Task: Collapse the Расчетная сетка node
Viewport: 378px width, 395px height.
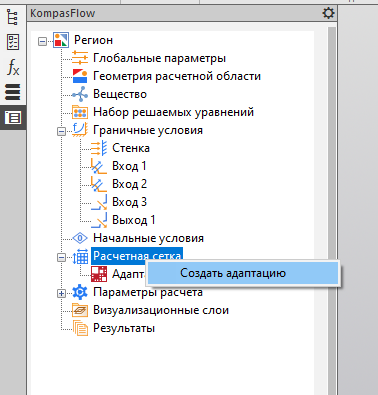Action: click(61, 258)
